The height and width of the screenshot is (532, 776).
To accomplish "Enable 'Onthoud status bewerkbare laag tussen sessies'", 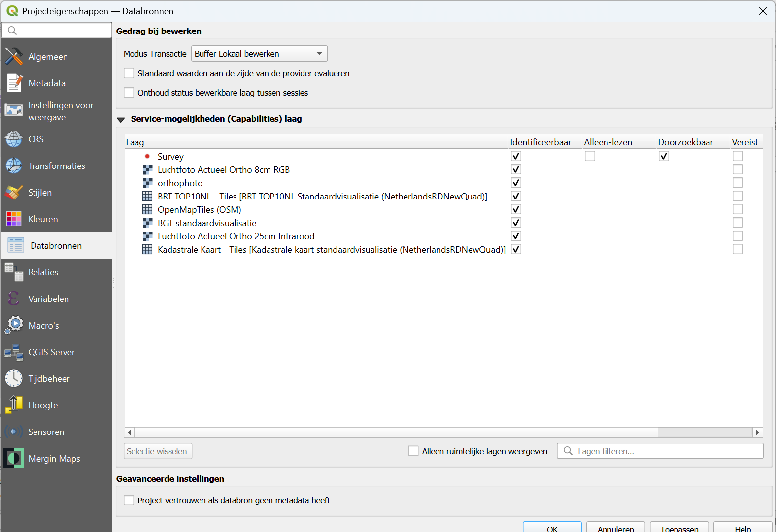I will pyautogui.click(x=129, y=93).
